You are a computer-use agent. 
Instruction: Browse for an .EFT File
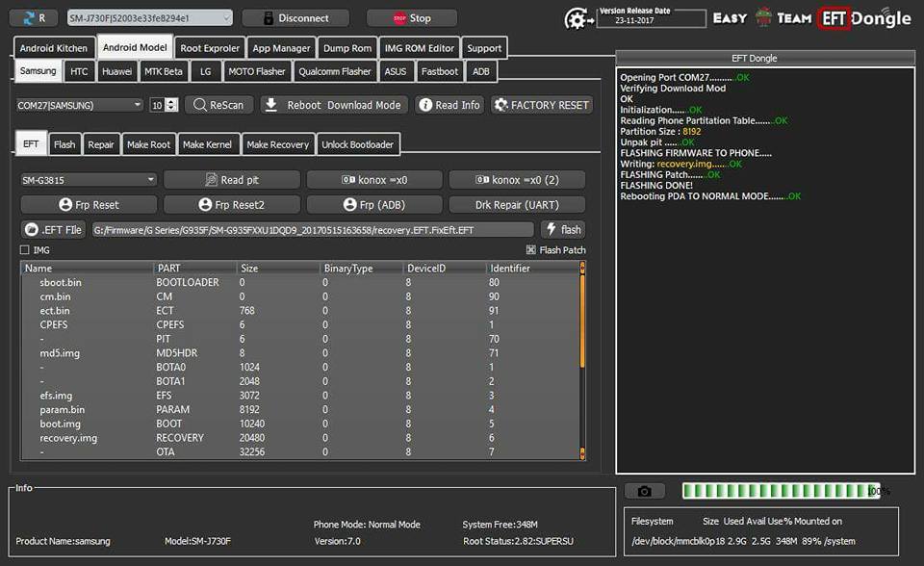[54, 230]
